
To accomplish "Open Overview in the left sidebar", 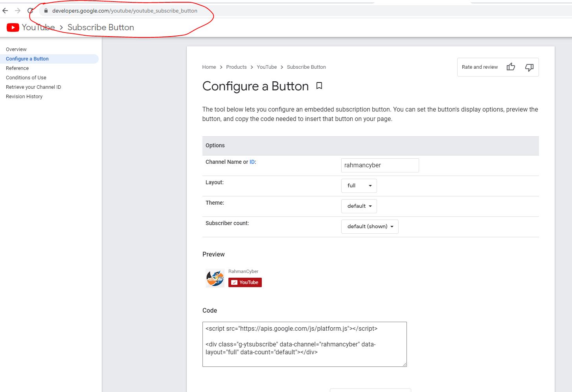I will pyautogui.click(x=16, y=49).
